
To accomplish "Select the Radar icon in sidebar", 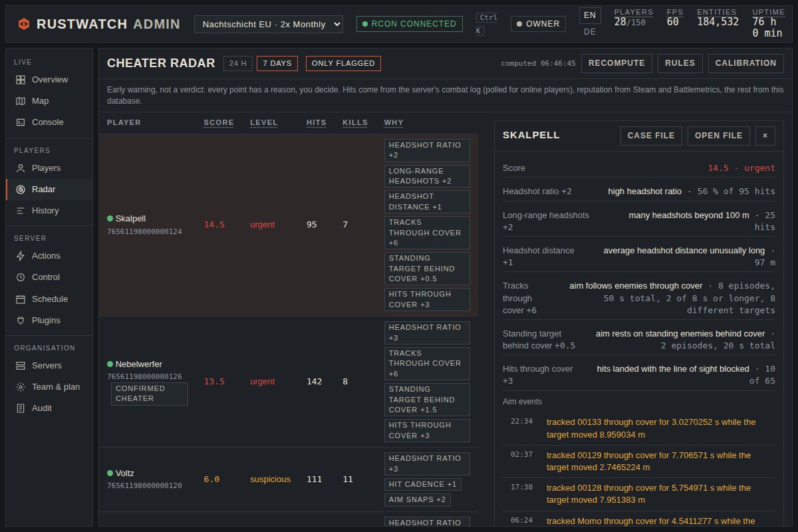I will 21,190.
